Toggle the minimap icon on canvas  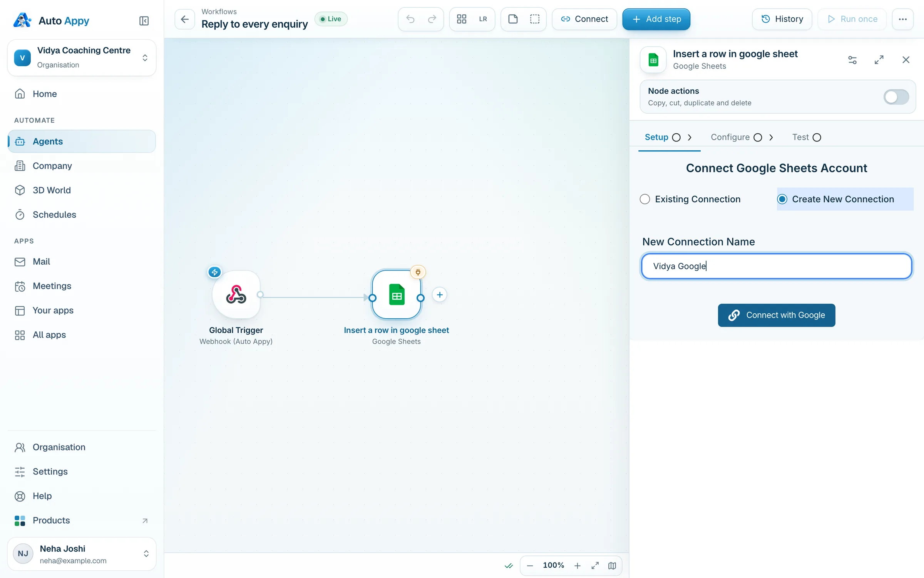[612, 565]
